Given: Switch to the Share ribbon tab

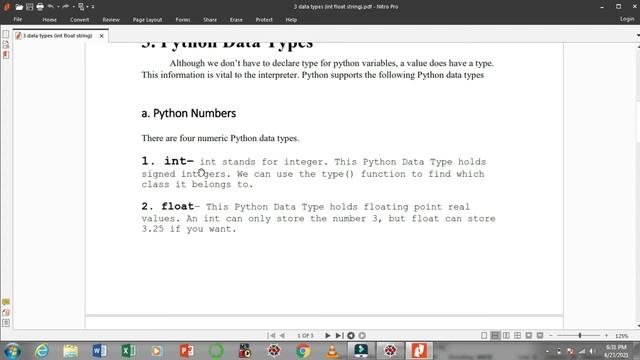Looking at the screenshot, I should click(x=210, y=20).
